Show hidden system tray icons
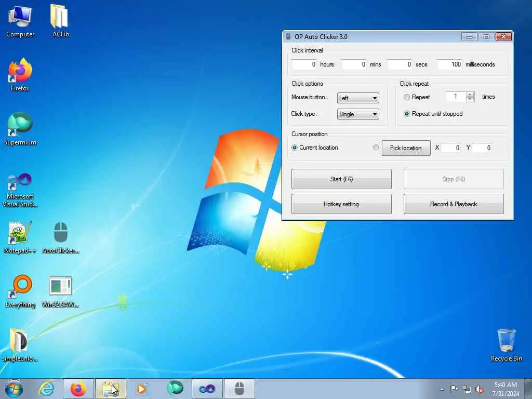The height and width of the screenshot is (399, 532). (442, 390)
